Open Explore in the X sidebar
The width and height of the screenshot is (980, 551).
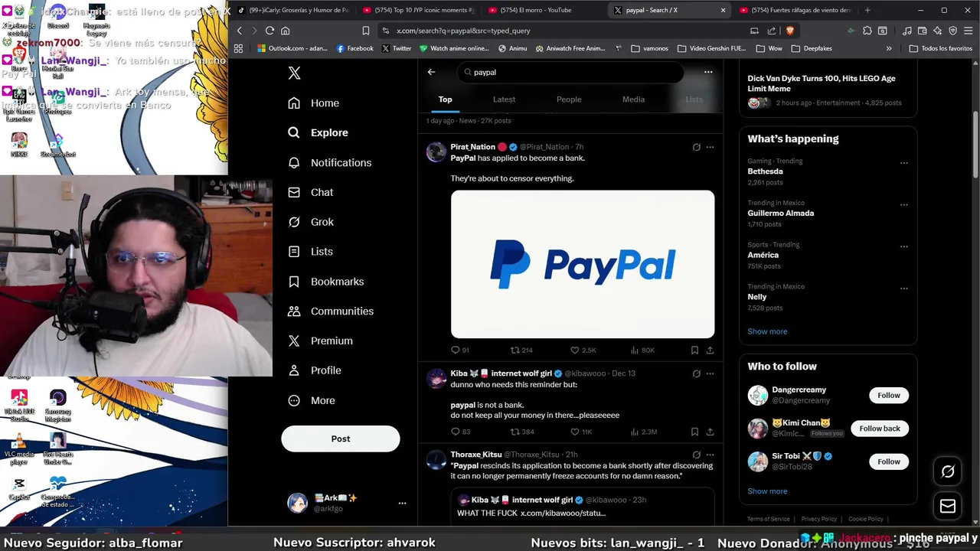tap(318, 132)
